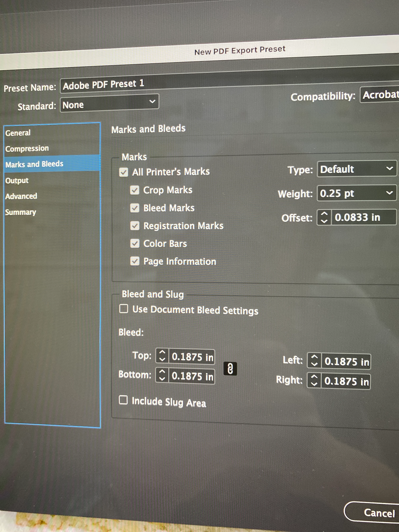Click the Bottom bleed stepper arrows
The width and height of the screenshot is (399, 532).
(x=162, y=375)
